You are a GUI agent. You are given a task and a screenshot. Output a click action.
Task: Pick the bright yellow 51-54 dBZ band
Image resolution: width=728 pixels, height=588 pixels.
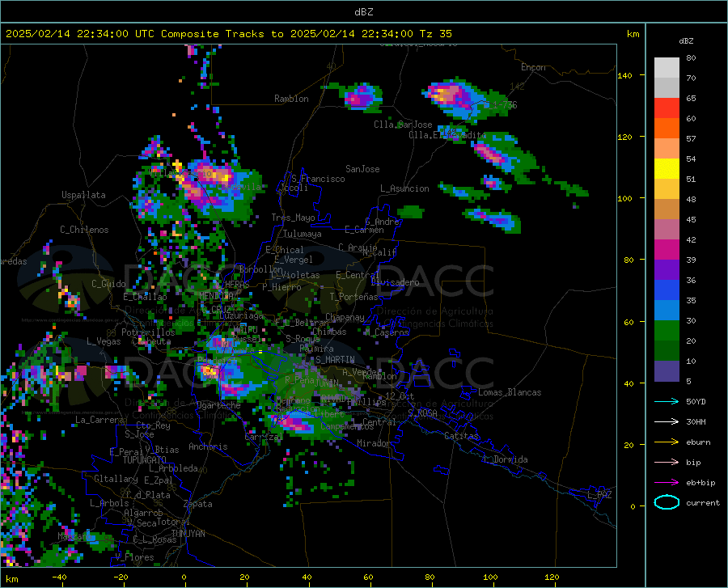tap(667, 168)
